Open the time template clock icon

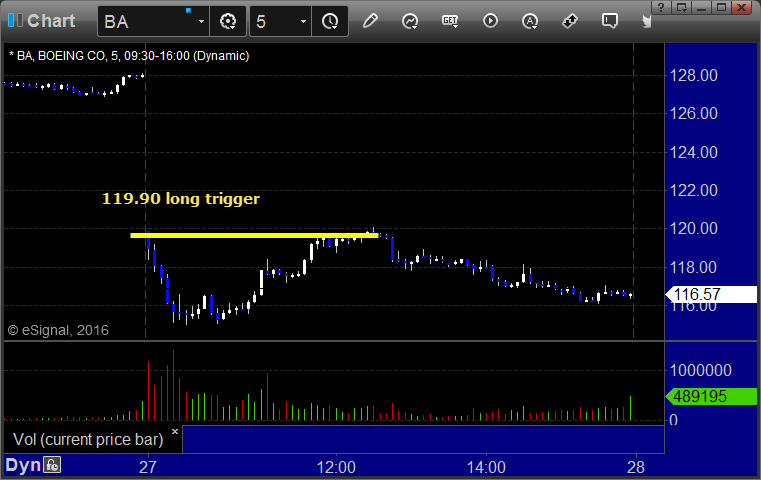[330, 21]
